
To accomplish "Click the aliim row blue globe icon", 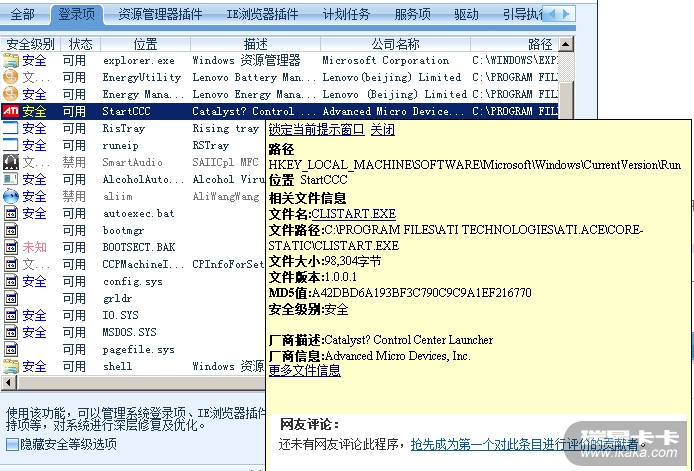I will [11, 196].
